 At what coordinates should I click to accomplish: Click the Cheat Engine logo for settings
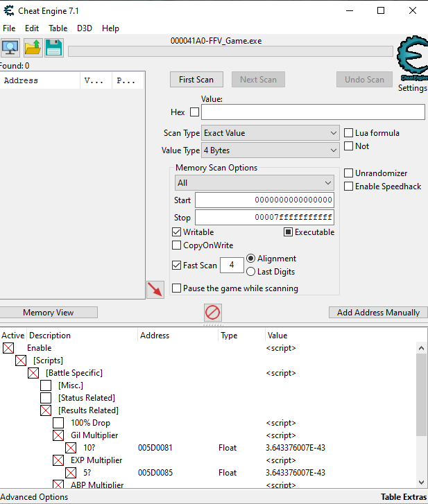click(413, 58)
